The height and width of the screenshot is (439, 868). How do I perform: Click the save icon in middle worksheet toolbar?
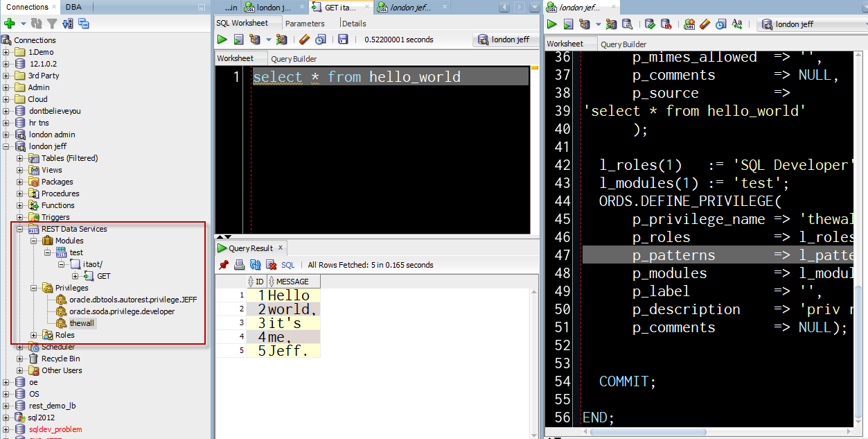click(x=343, y=40)
